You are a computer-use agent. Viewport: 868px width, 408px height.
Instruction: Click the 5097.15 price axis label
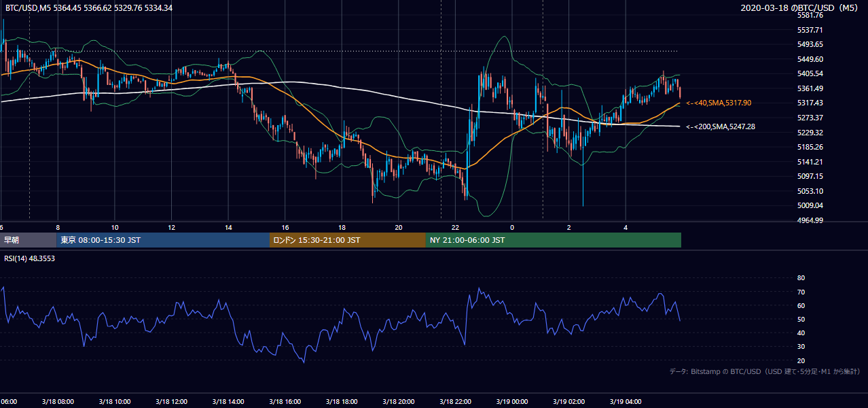click(x=810, y=176)
